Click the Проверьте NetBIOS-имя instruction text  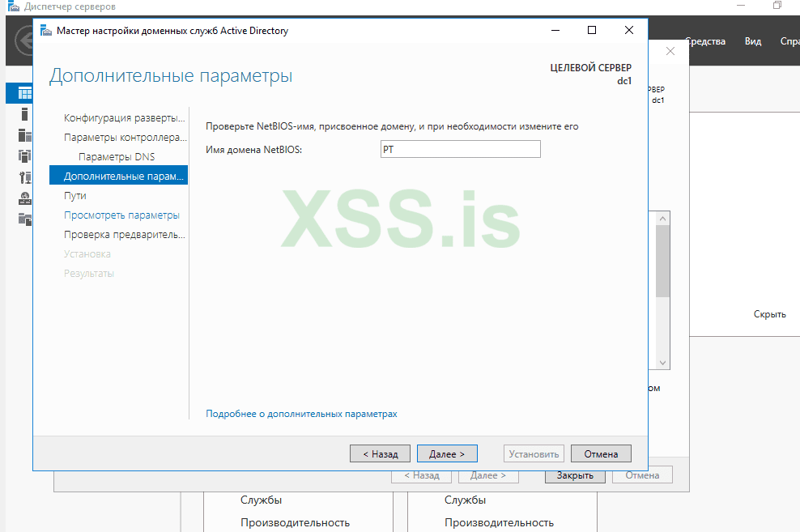392,126
